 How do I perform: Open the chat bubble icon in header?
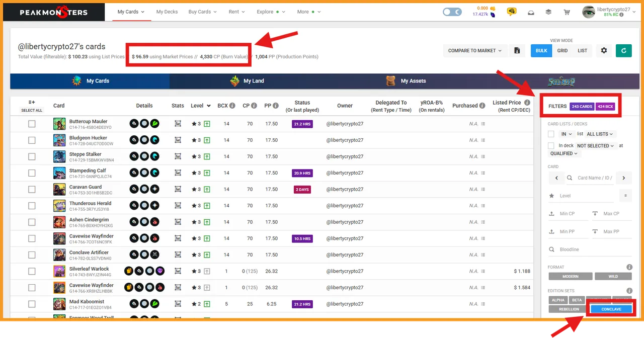coord(512,12)
